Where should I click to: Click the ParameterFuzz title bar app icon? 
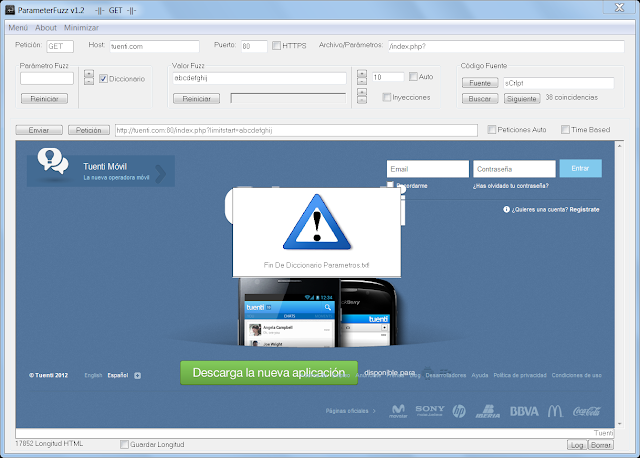(x=10, y=10)
